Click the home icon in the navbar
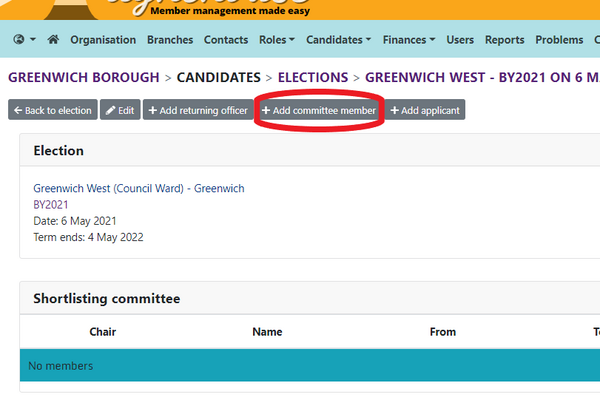The image size is (600, 400). pyautogui.click(x=53, y=39)
